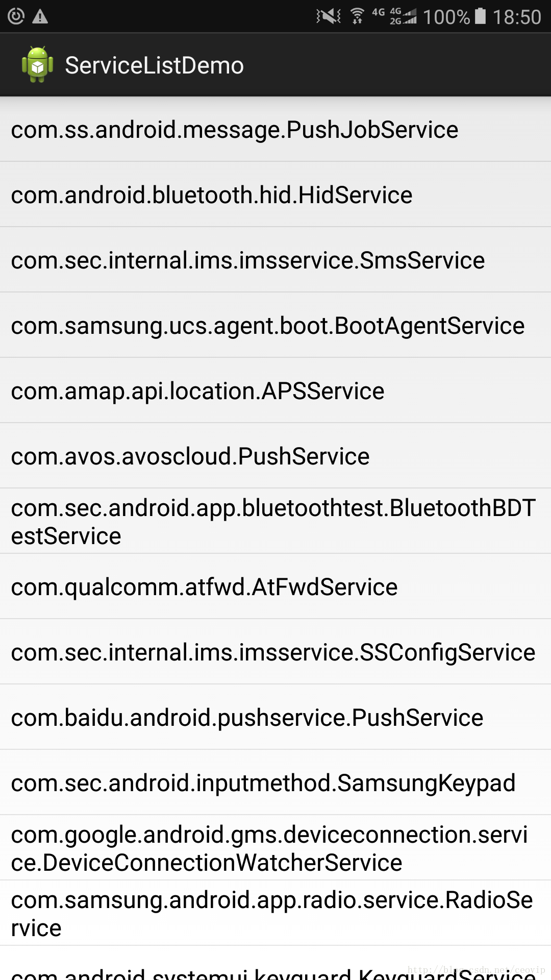Tap the 18:50 clock in status bar
This screenshot has width=551, height=980.
pyautogui.click(x=516, y=17)
